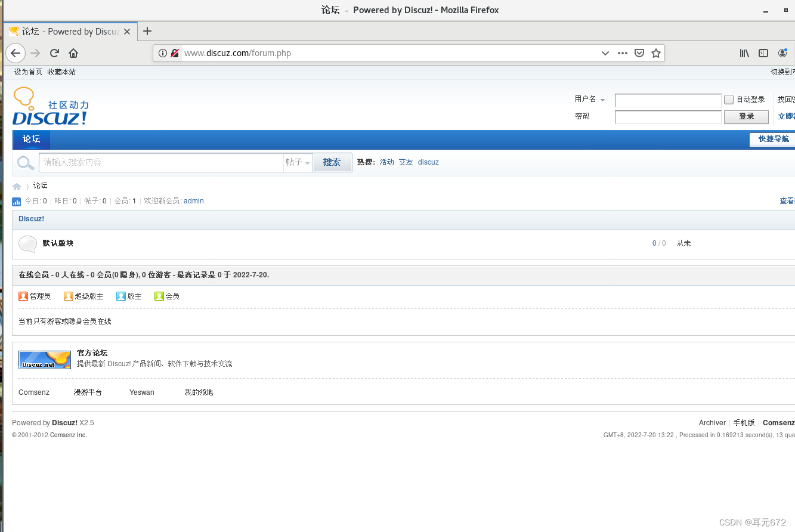
Task: Click the 版主 user icon
Action: pyautogui.click(x=121, y=296)
